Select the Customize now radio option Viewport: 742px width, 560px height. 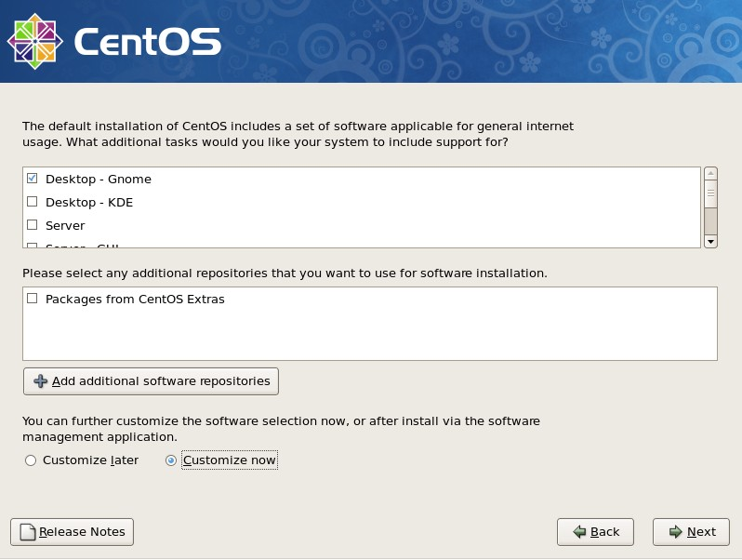[171, 460]
